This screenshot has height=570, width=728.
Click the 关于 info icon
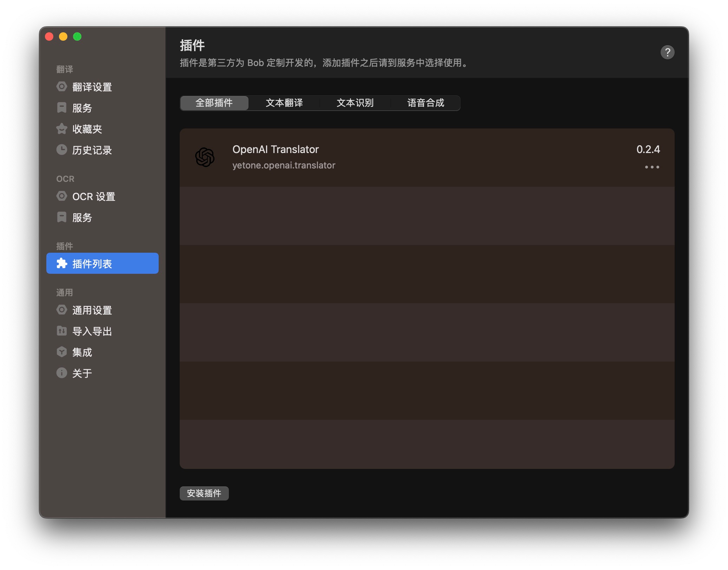tap(62, 373)
